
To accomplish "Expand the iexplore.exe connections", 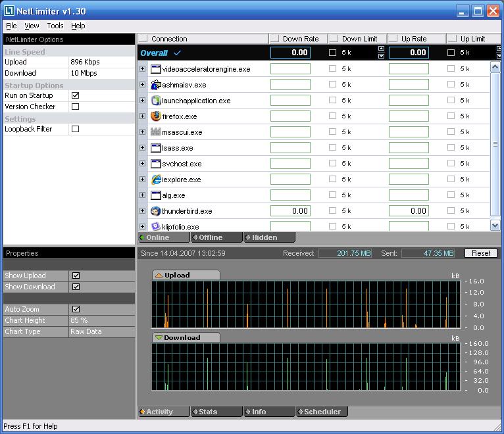I will [x=142, y=179].
